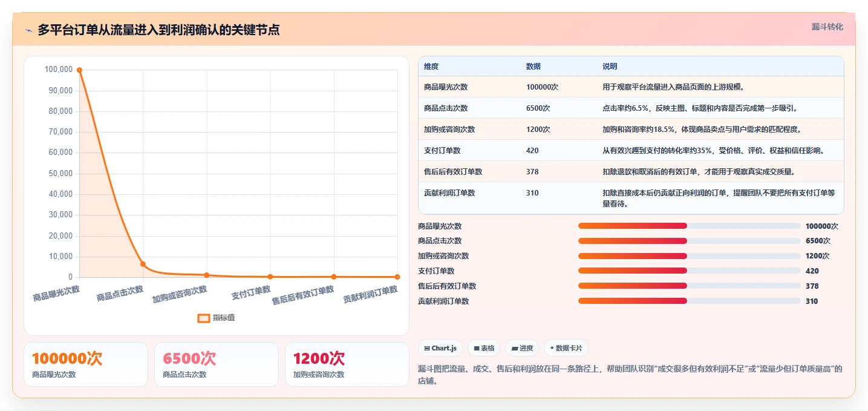Click the 支付订单数 progress bar
This screenshot has height=411, width=868.
pyautogui.click(x=689, y=271)
